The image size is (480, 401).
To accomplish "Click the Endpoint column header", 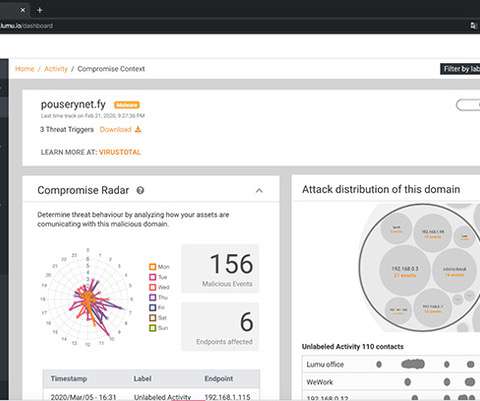I will pyautogui.click(x=219, y=379).
